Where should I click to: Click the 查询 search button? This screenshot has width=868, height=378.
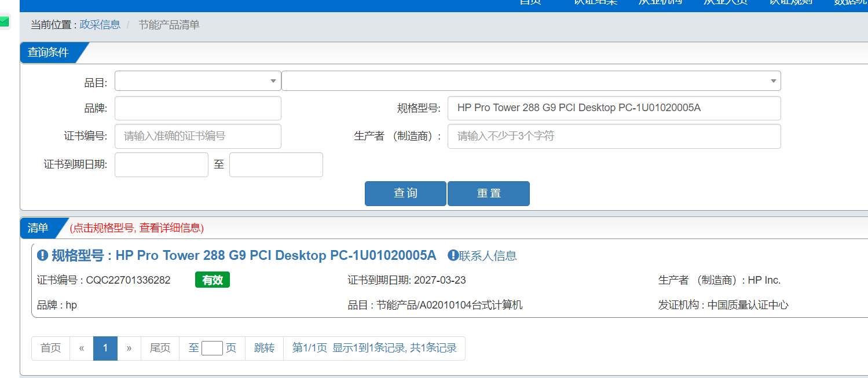coord(405,193)
